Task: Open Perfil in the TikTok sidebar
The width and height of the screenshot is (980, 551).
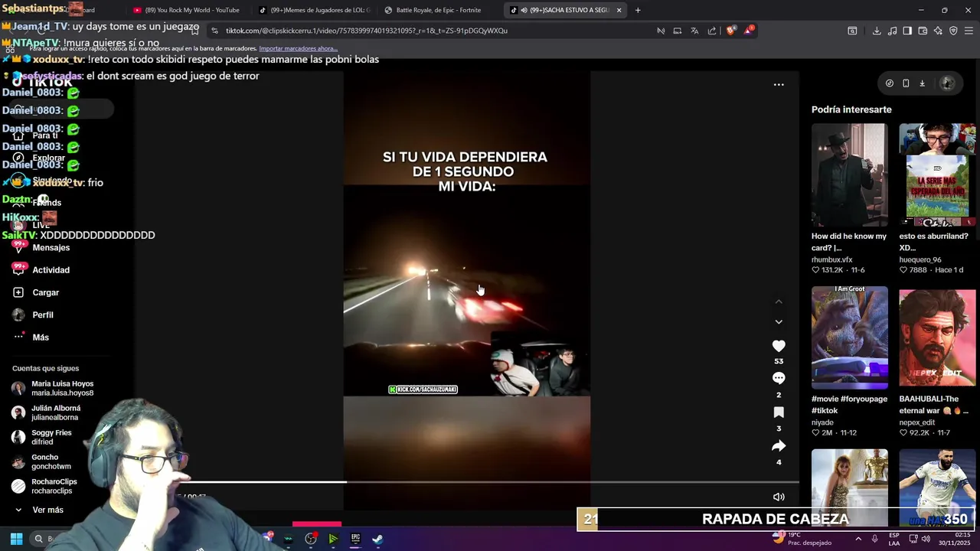Action: pyautogui.click(x=43, y=315)
